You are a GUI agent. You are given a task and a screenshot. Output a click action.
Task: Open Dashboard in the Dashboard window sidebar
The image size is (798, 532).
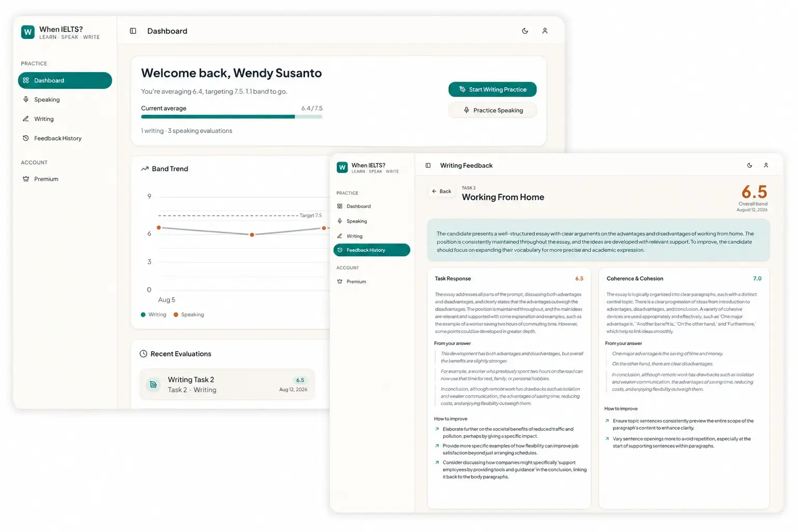(65, 81)
